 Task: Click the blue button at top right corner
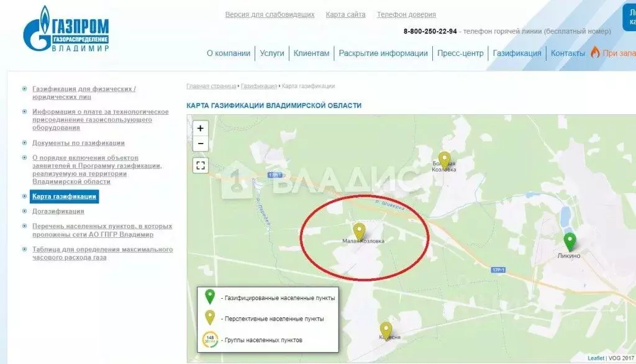(x=630, y=17)
